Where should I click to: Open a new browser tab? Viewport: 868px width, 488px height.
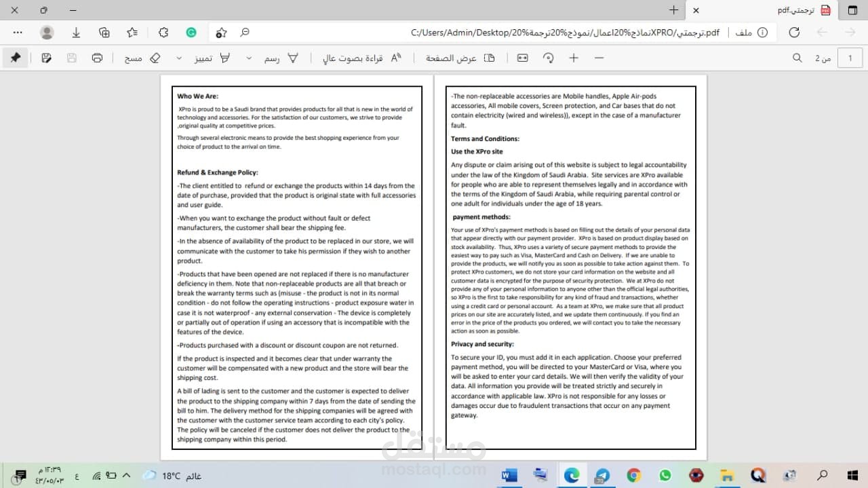tap(673, 10)
